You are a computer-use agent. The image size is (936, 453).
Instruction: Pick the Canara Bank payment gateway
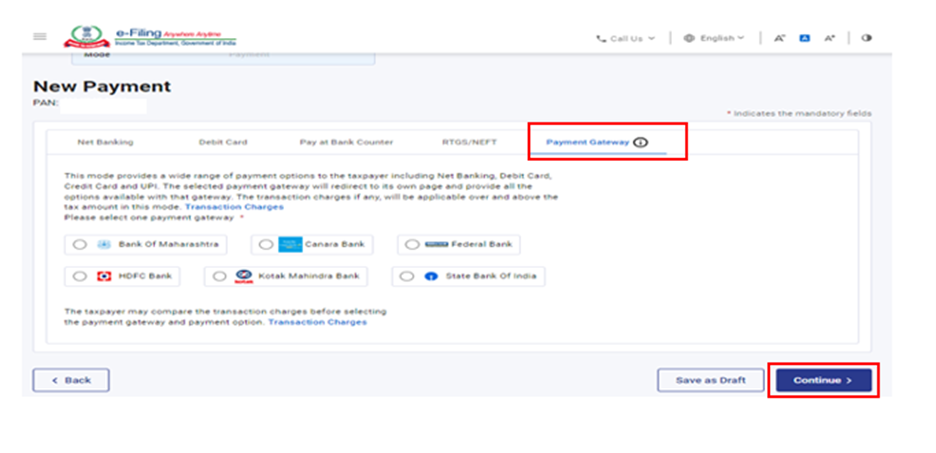point(264,244)
